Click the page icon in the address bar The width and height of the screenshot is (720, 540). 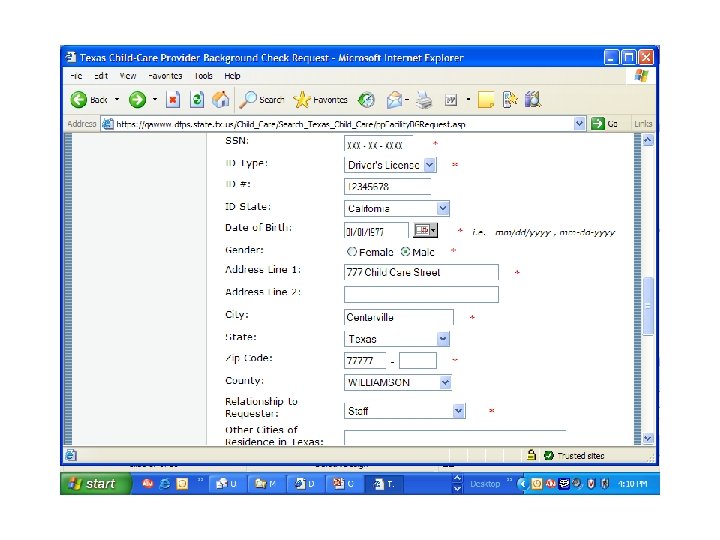click(108, 124)
